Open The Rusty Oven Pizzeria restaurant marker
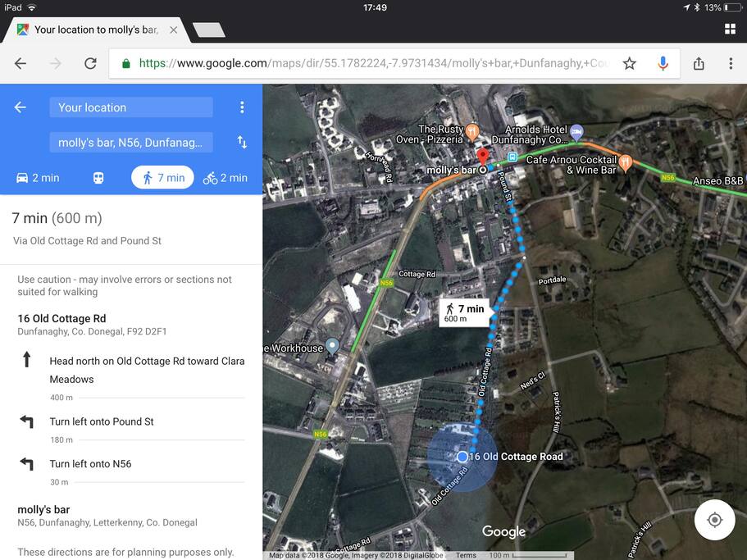This screenshot has width=747, height=560. pyautogui.click(x=472, y=132)
